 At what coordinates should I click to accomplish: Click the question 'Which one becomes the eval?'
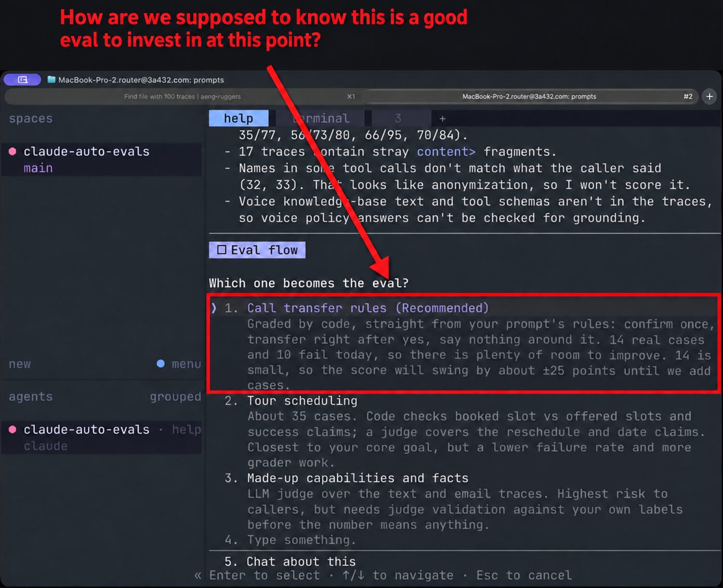309,283
